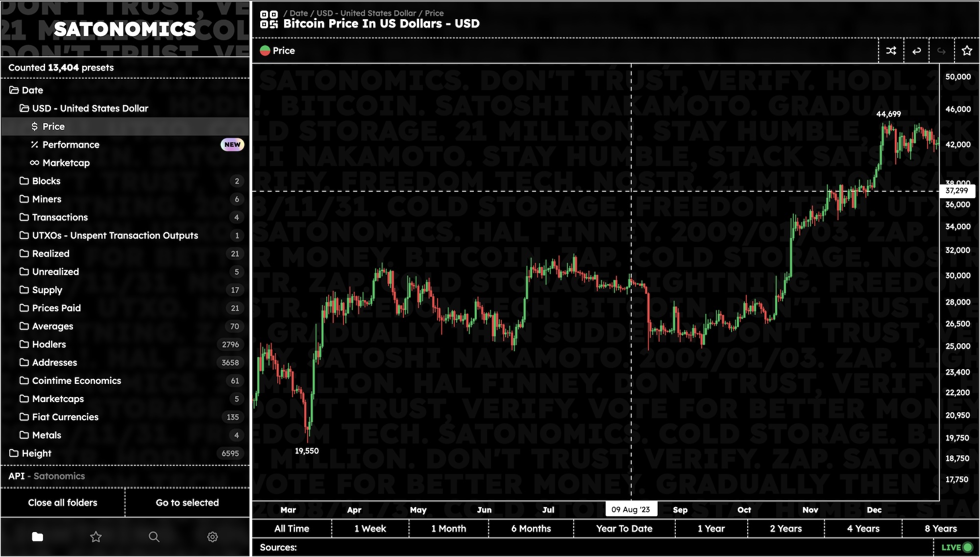
Task: Click the undo back arrow icon
Action: click(916, 51)
